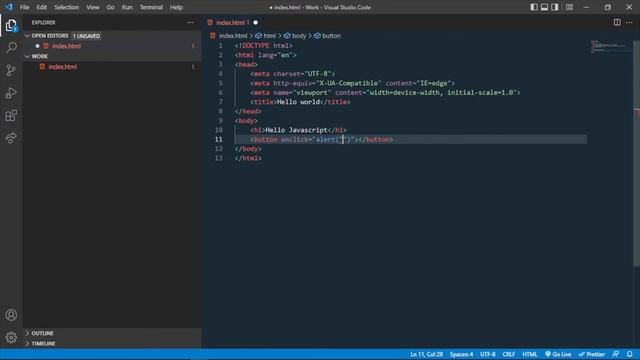Open the Go menu
Viewport: 640px width, 360px height.
110,7
